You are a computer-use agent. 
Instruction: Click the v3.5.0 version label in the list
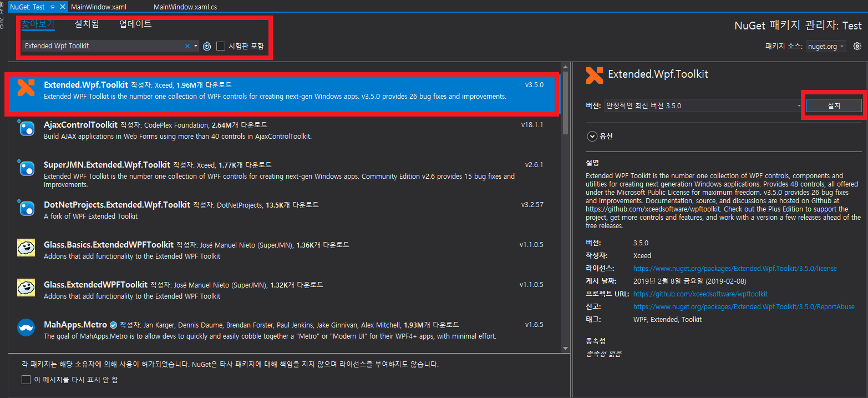534,85
